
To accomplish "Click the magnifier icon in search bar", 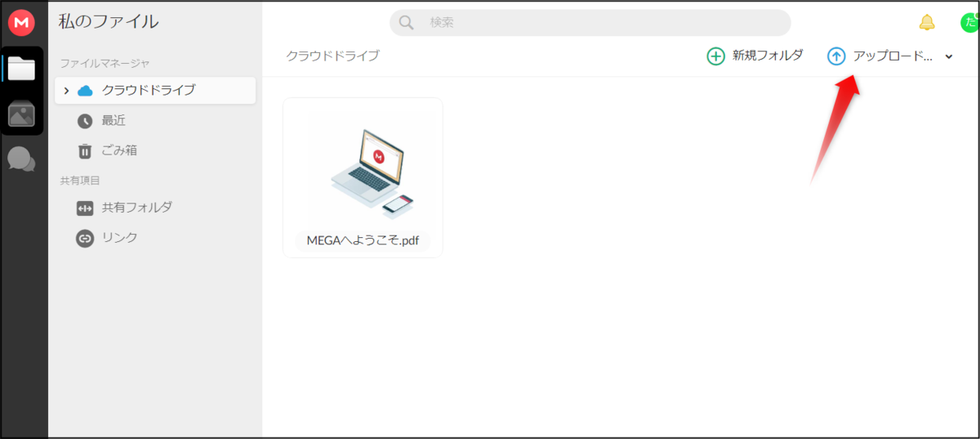I will (406, 23).
